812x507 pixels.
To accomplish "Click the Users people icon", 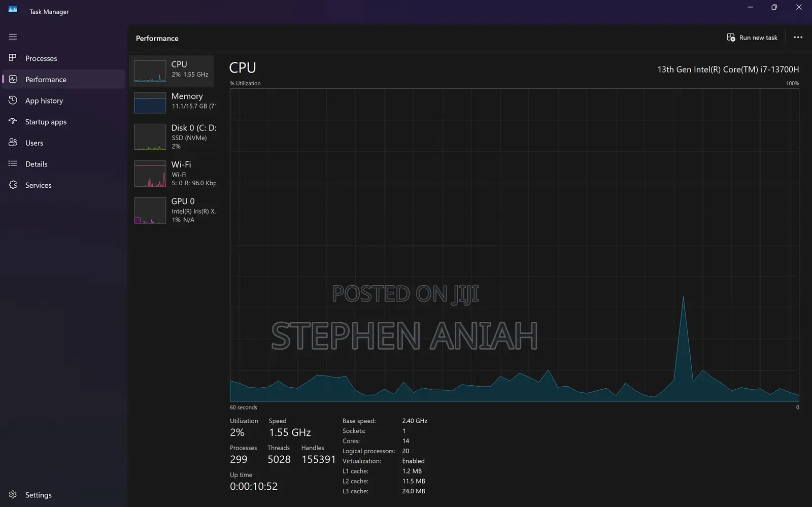I will 13,143.
